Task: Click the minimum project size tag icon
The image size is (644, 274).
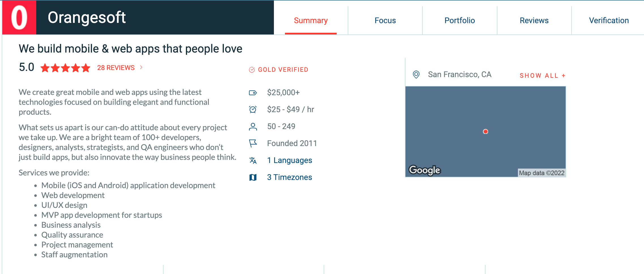Action: pyautogui.click(x=253, y=93)
